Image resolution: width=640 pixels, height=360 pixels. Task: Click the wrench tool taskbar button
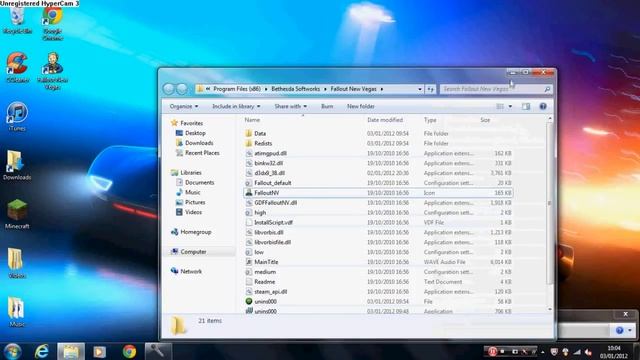(158, 351)
